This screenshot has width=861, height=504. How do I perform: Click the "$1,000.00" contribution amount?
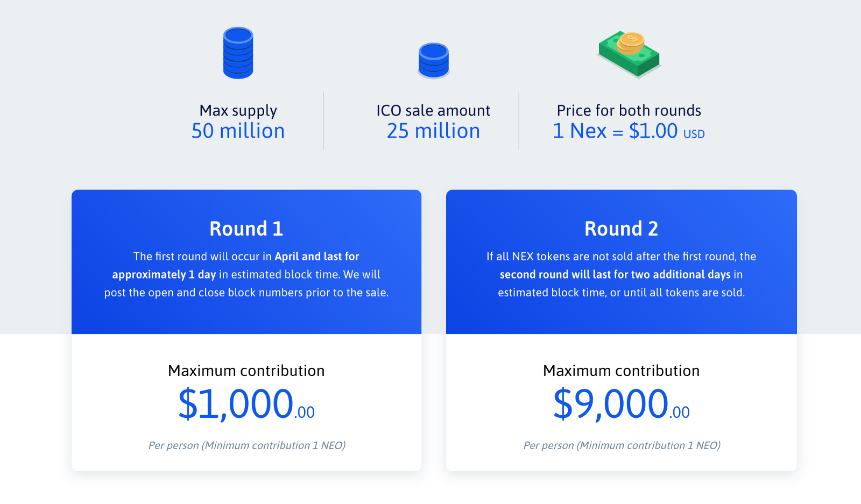pyautogui.click(x=246, y=404)
